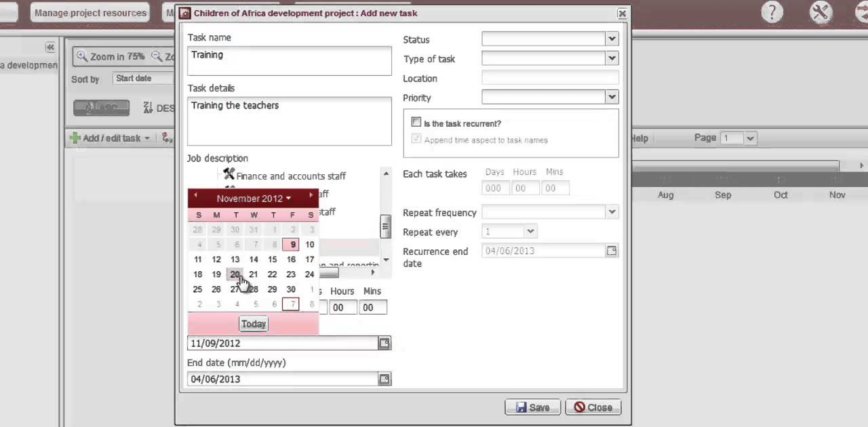This screenshot has width=868, height=427.
Task: Select November 9 in the calendar
Action: 292,245
